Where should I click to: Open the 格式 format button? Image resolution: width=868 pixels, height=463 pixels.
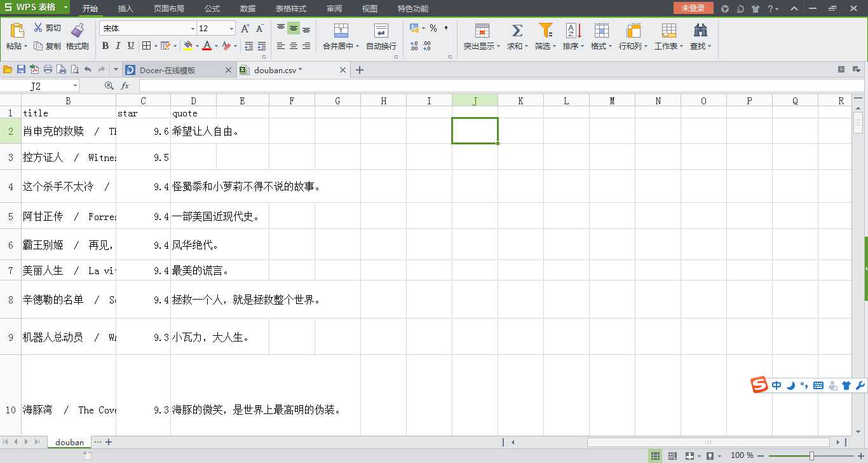[x=602, y=37]
